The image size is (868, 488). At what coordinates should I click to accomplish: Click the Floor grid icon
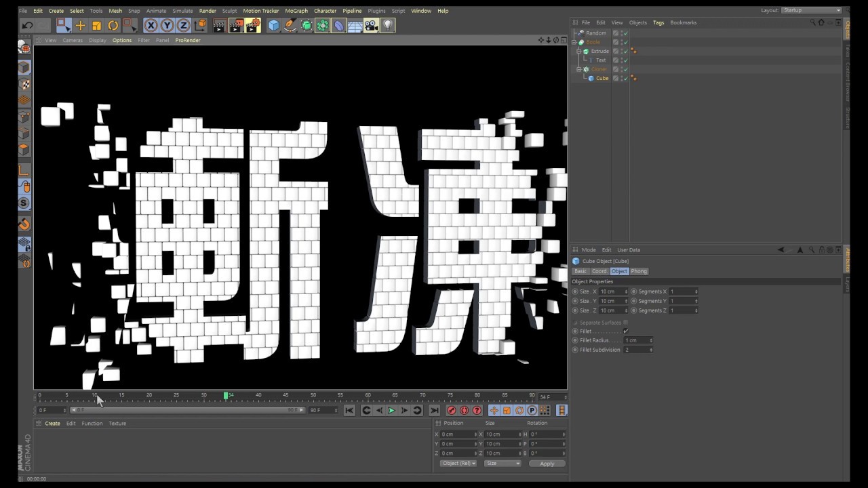(355, 26)
